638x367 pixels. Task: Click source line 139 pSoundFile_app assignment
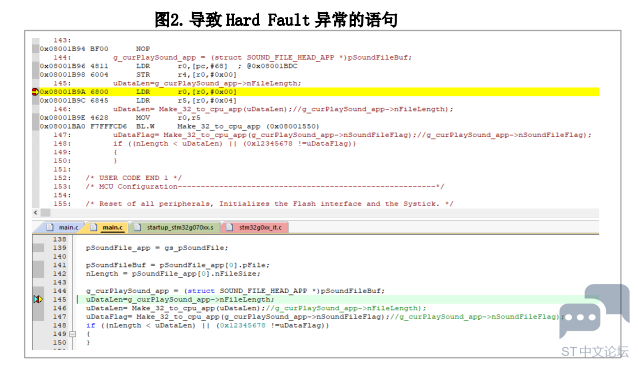click(157, 248)
